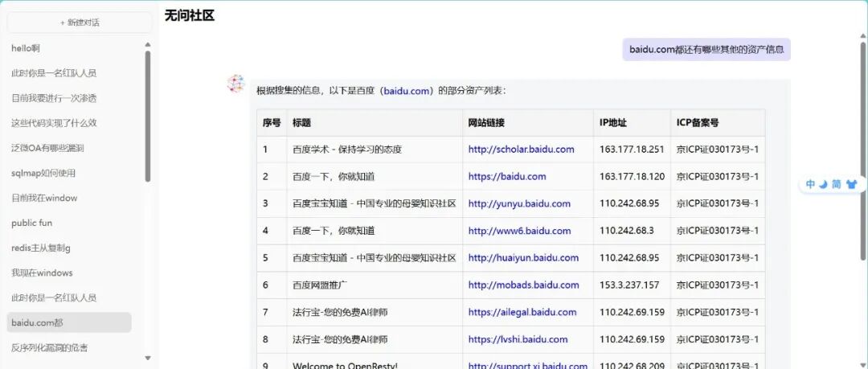Click the title cell in the huaiyun.baidu.com row
Screen dimensions: 868x369
pos(375,257)
